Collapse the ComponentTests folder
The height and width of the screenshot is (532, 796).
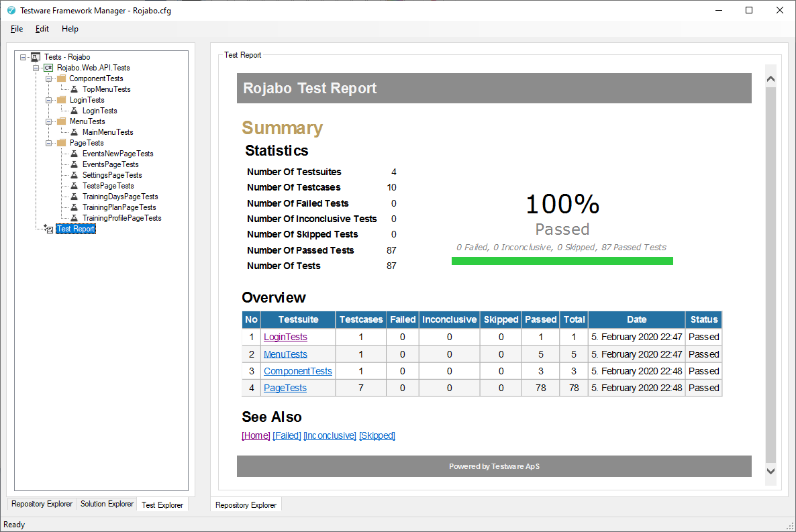point(49,78)
